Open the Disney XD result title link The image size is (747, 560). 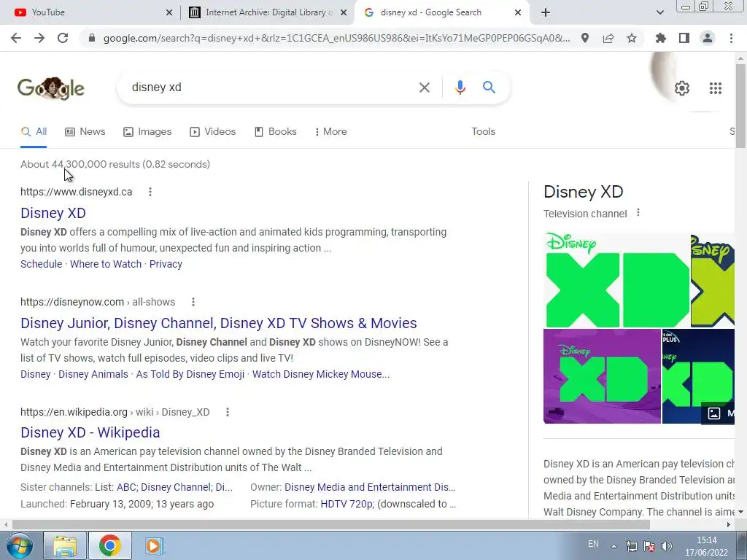tap(53, 213)
